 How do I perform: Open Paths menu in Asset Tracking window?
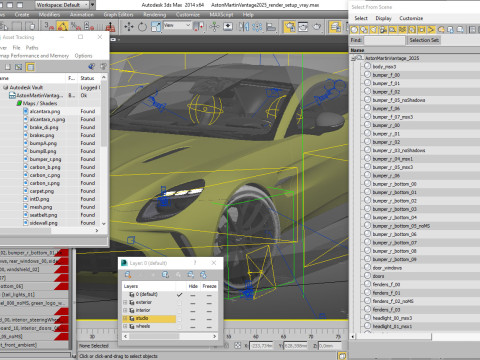(x=32, y=48)
